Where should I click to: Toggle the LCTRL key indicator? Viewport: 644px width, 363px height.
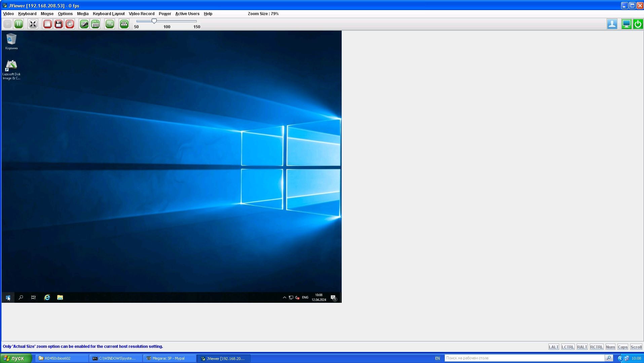pos(568,347)
